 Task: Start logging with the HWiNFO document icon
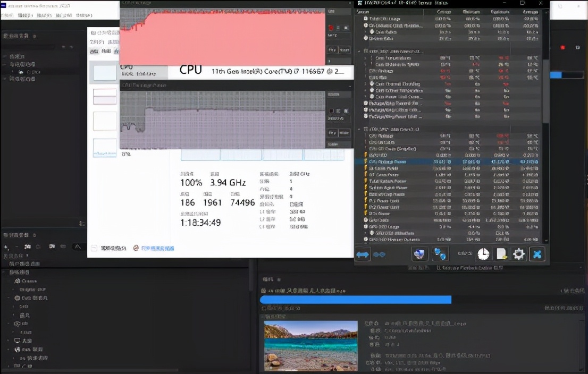[x=501, y=254]
